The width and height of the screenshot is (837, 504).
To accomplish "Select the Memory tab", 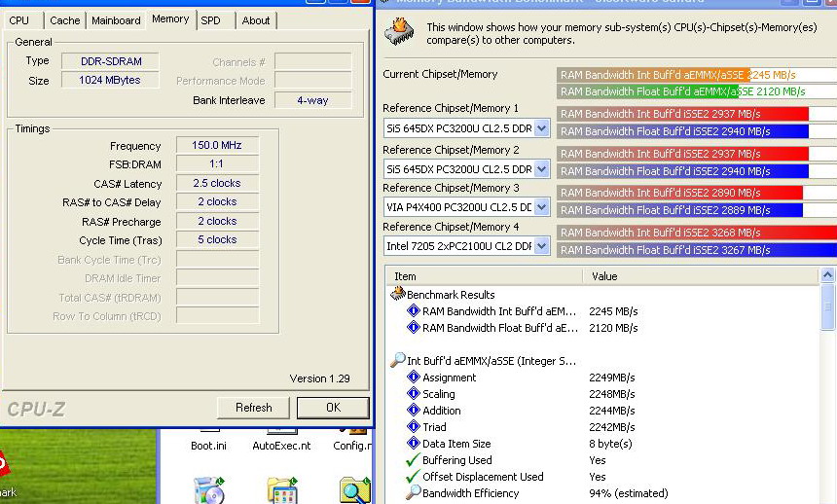I will [170, 19].
